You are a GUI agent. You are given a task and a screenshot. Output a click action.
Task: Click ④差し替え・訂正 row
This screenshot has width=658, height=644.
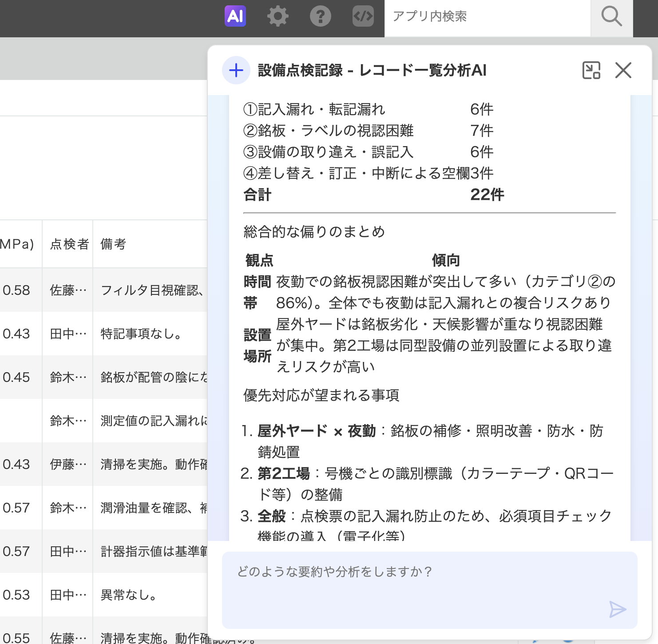click(368, 173)
